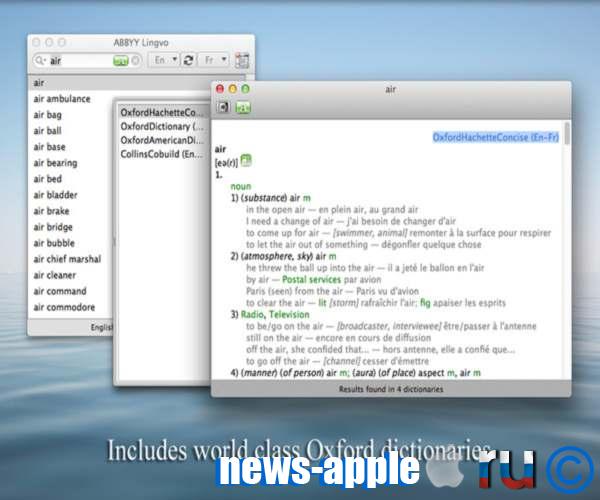Screen dimensions: 600x500
Task: Open the En source language dropdown
Action: pyautogui.click(x=165, y=60)
